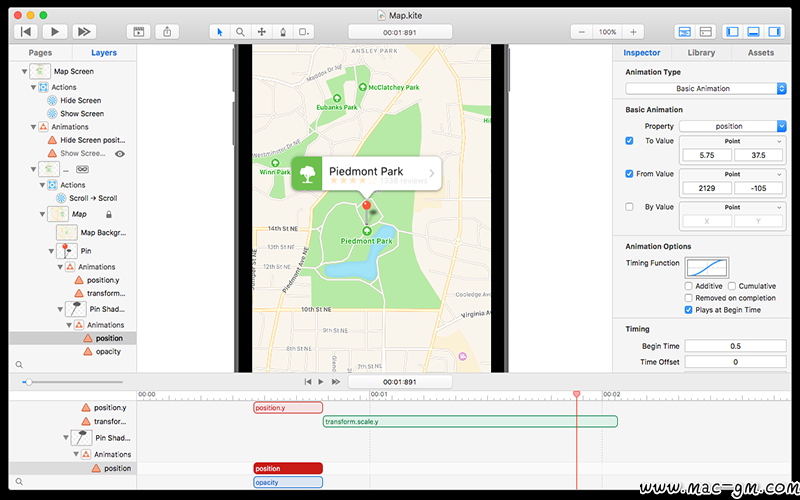Toggle the second view mode icon
Viewport: 800px width, 500px height.
(706, 32)
